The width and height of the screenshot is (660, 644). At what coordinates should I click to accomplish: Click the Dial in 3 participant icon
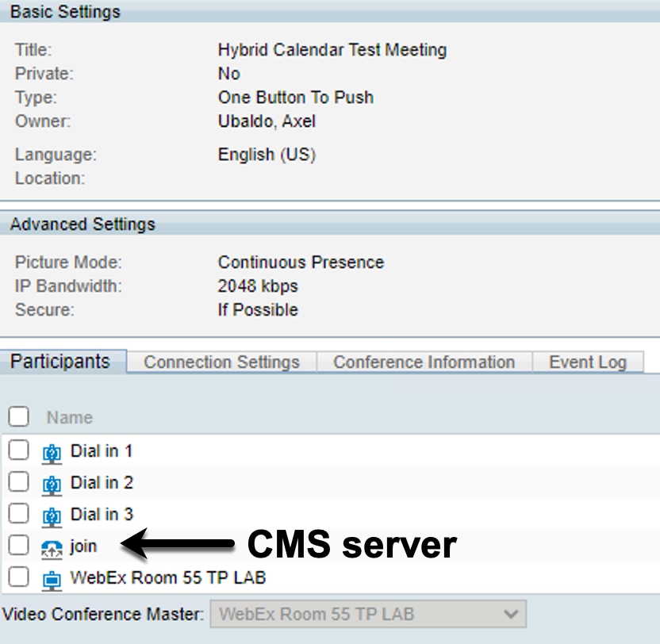tap(52, 517)
